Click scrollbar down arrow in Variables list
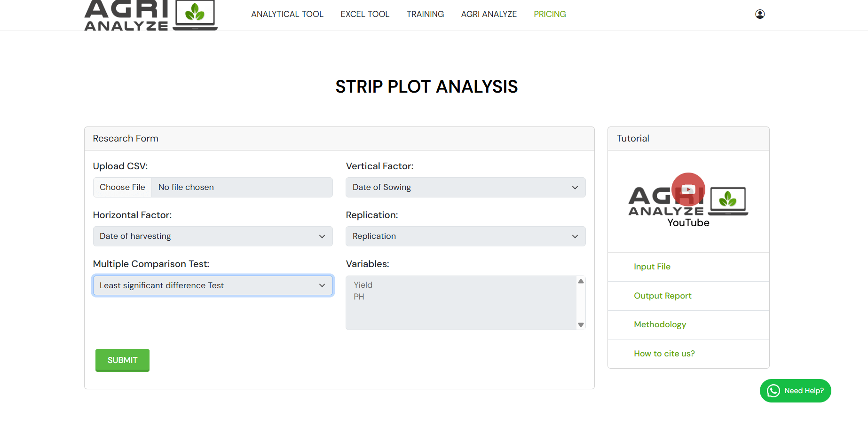The width and height of the screenshot is (868, 426). pos(581,325)
